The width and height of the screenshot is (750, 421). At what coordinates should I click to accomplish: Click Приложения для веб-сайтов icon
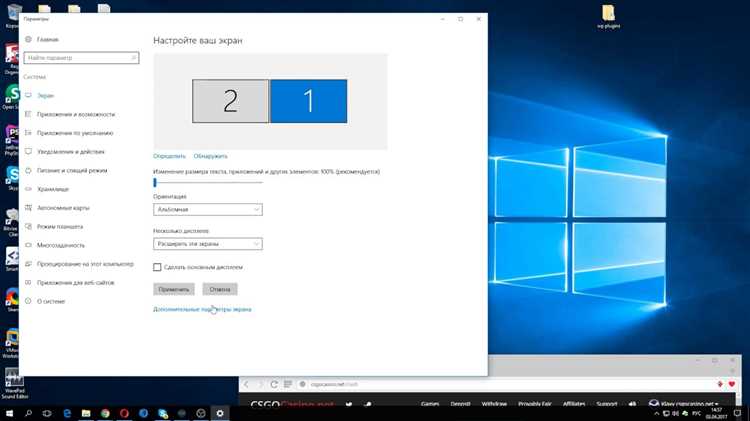click(x=28, y=282)
